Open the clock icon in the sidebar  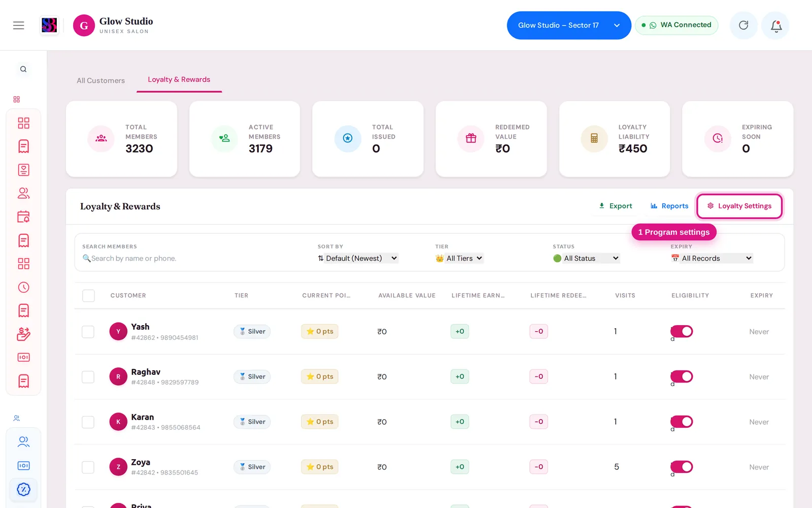[x=23, y=288]
